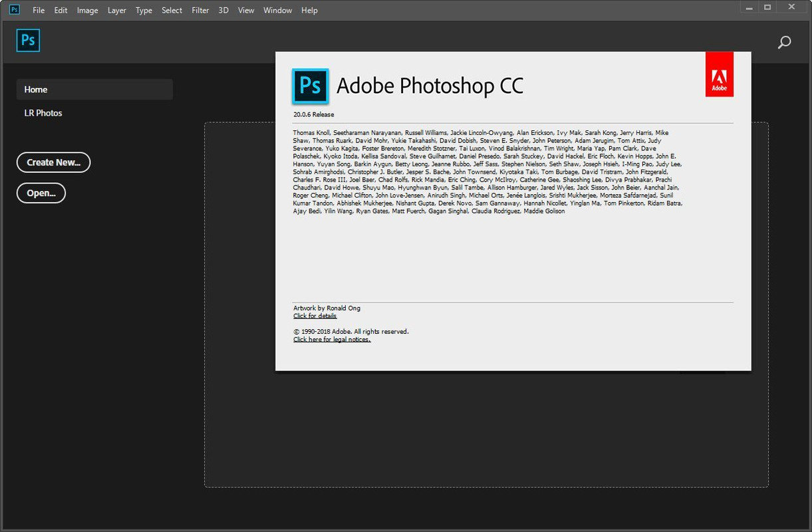Click the name 'Maddie Golison' in credits

pos(544,211)
